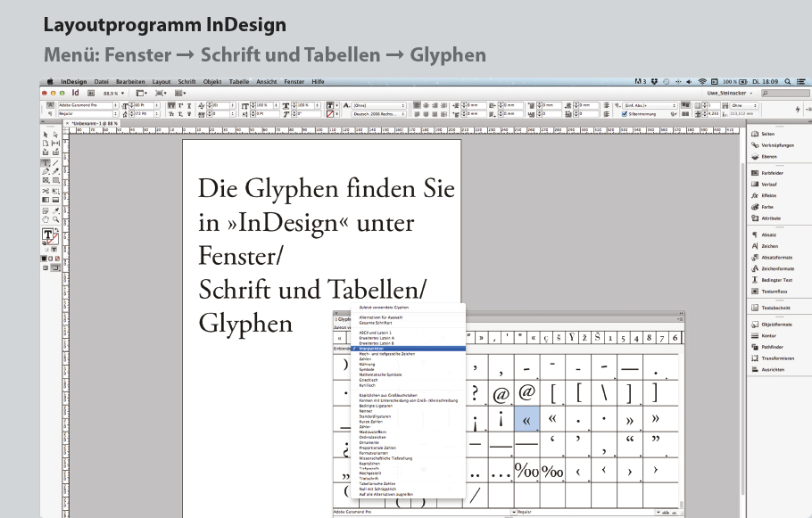This screenshot has height=518, width=812.
Task: Select the Hand tool in toolbox
Action: click(46, 219)
